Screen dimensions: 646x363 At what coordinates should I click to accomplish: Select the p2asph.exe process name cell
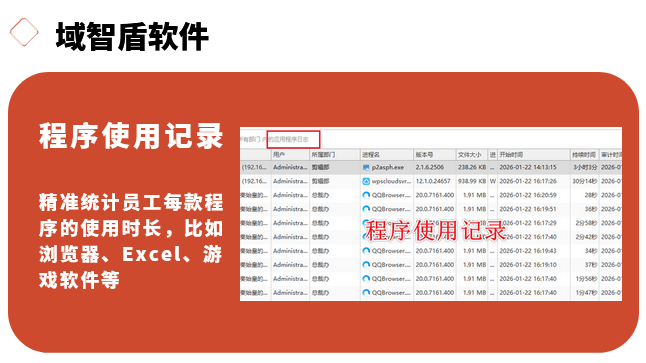(388, 167)
